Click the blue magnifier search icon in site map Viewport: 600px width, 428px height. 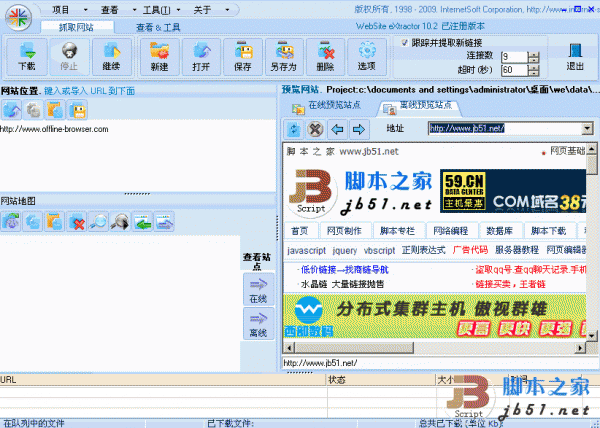pos(98,221)
